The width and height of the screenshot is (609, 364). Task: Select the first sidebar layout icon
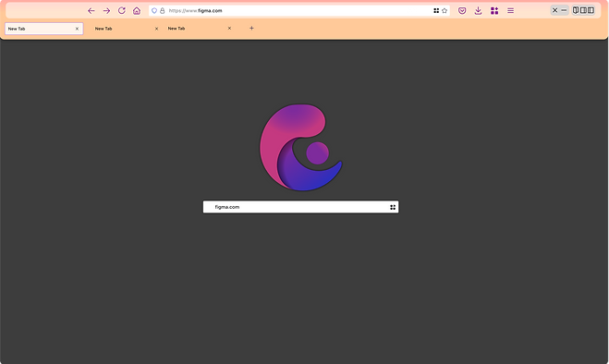tap(576, 10)
